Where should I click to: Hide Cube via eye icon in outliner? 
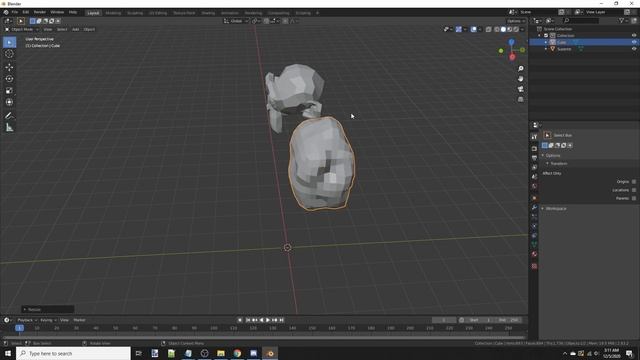click(x=634, y=42)
